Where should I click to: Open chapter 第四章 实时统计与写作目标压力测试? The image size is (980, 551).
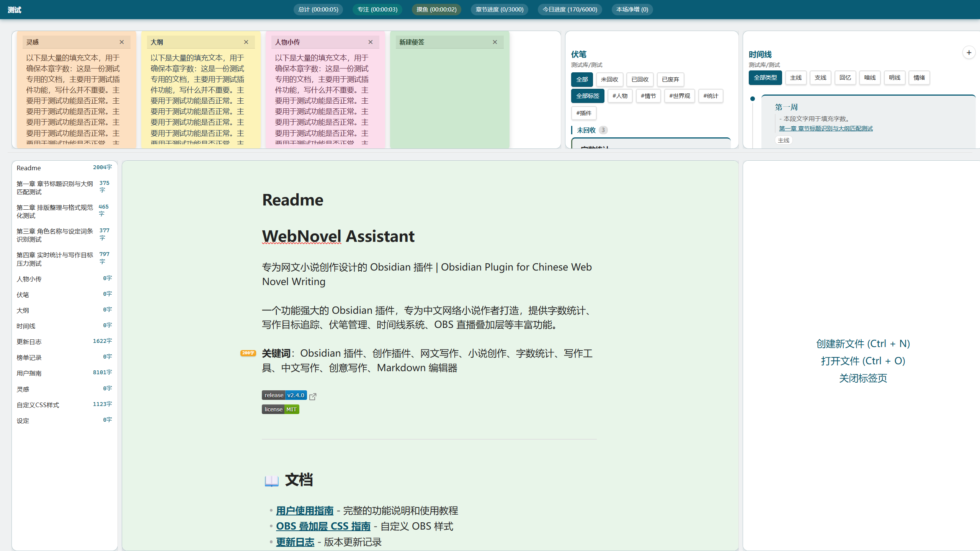click(x=64, y=259)
